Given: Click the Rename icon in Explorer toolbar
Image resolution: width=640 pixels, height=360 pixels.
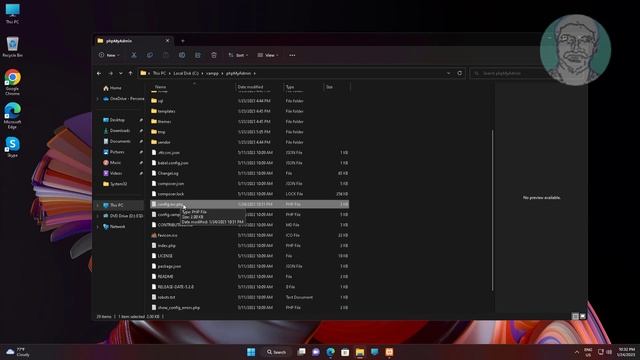Looking at the screenshot, I should (182, 55).
